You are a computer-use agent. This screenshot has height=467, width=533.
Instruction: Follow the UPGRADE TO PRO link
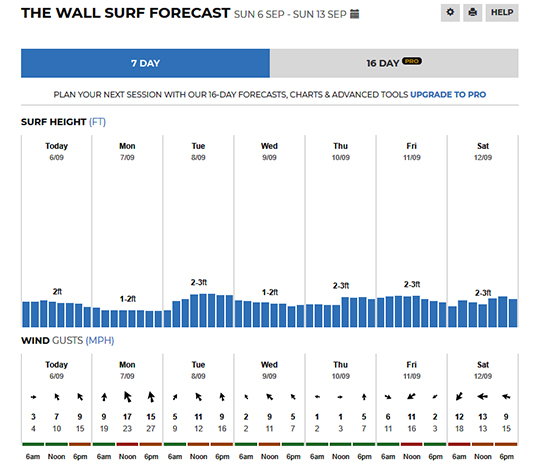(x=448, y=94)
